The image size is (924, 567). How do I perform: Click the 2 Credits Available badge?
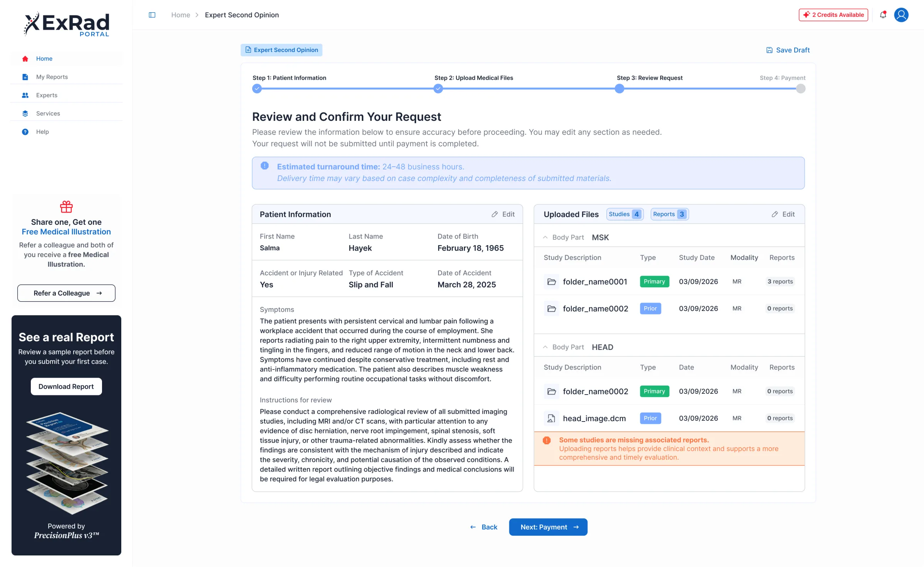click(x=833, y=15)
